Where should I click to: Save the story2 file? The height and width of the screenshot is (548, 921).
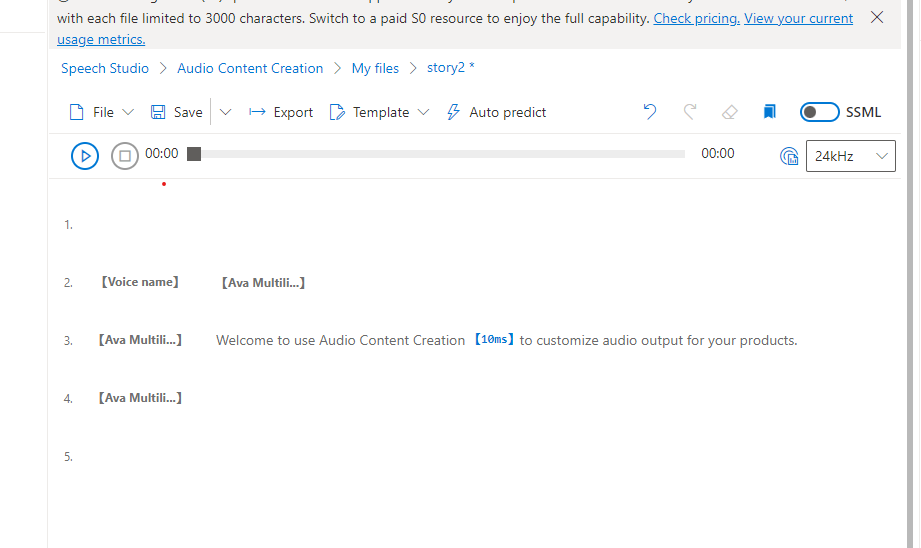177,112
